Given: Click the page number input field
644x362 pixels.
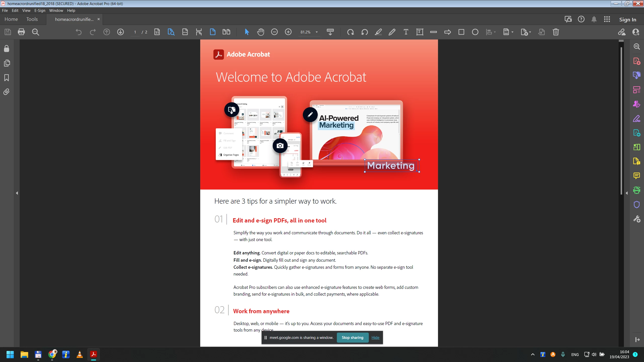Looking at the screenshot, I should pyautogui.click(x=135, y=32).
